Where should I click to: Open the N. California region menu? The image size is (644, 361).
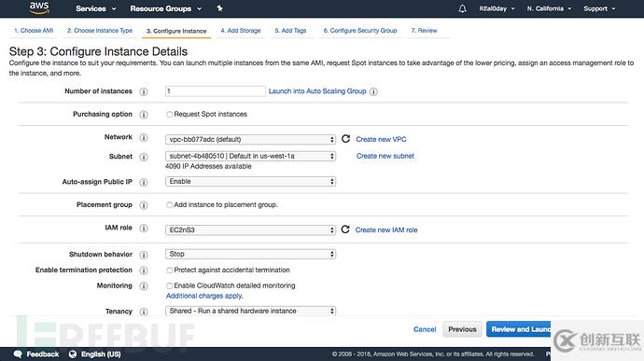point(549,8)
